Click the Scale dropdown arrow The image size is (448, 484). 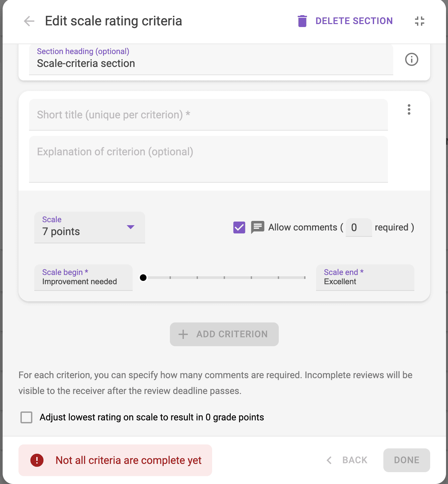pos(131,227)
